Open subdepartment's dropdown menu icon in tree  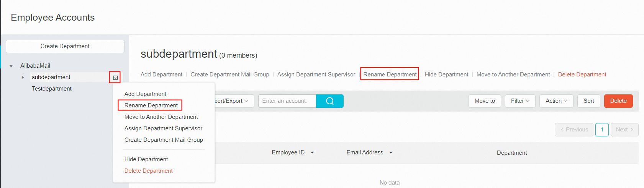(x=115, y=78)
